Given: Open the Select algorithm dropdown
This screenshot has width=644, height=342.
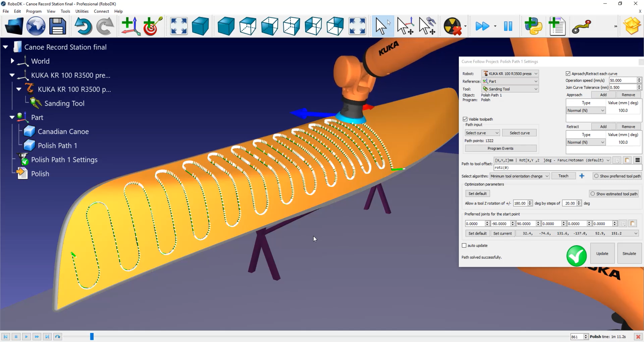Looking at the screenshot, I should tap(520, 176).
